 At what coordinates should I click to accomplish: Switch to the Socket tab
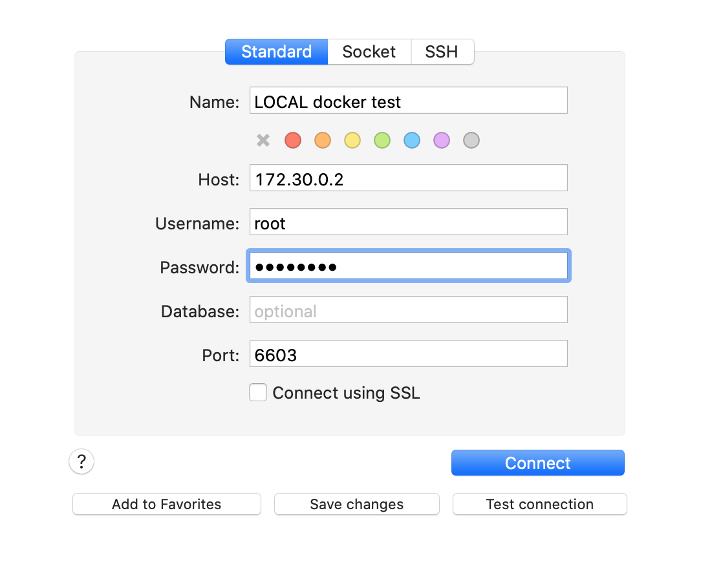(369, 52)
